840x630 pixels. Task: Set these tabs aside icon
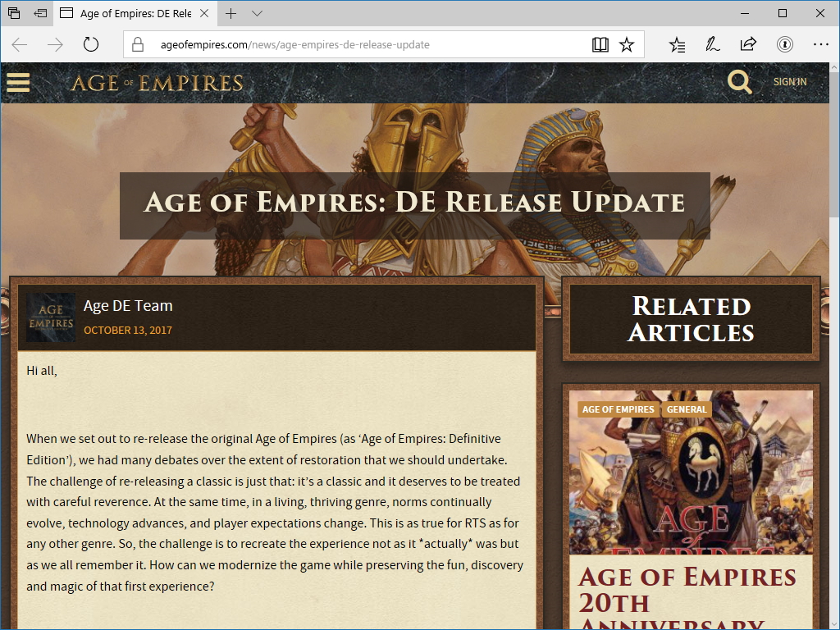[x=40, y=13]
